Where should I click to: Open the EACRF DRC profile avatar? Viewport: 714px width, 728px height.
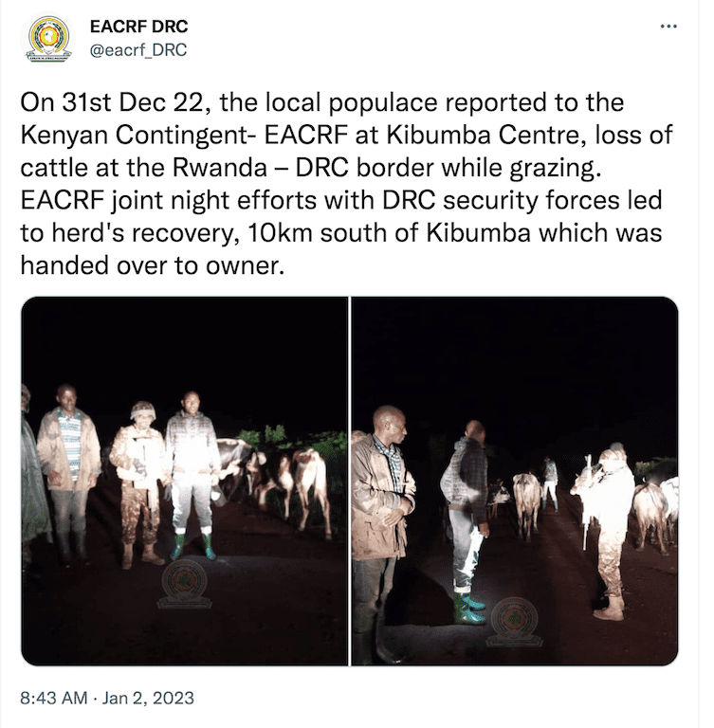[x=48, y=39]
